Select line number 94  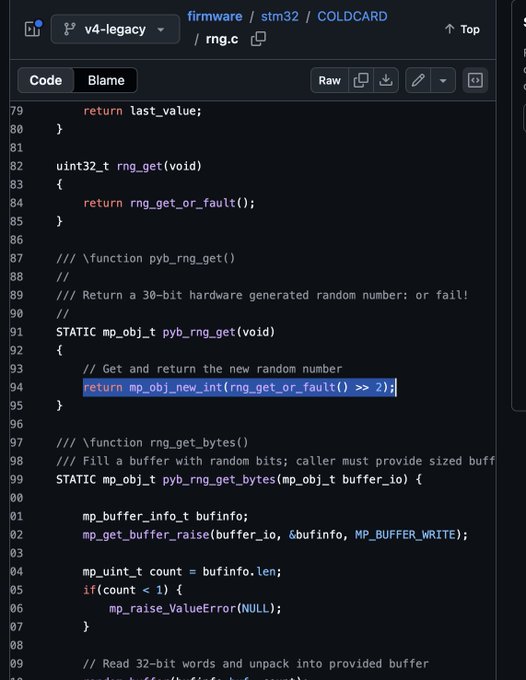pyautogui.click(x=16, y=387)
